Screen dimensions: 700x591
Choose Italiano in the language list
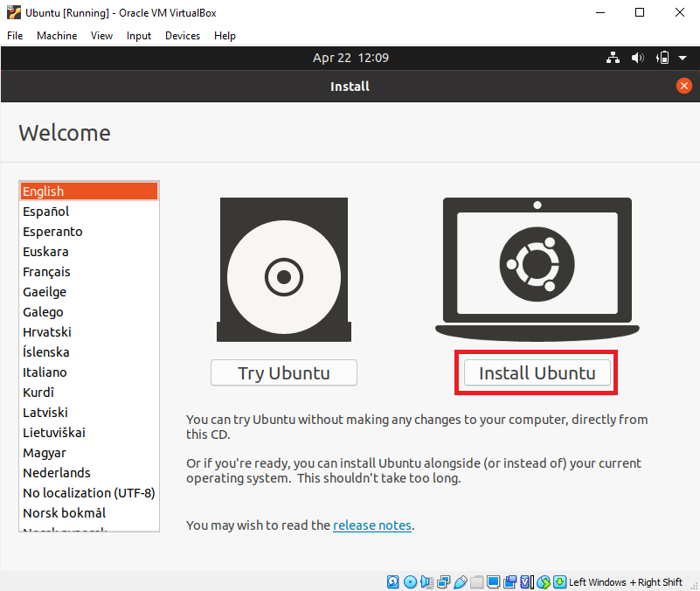tap(89, 372)
